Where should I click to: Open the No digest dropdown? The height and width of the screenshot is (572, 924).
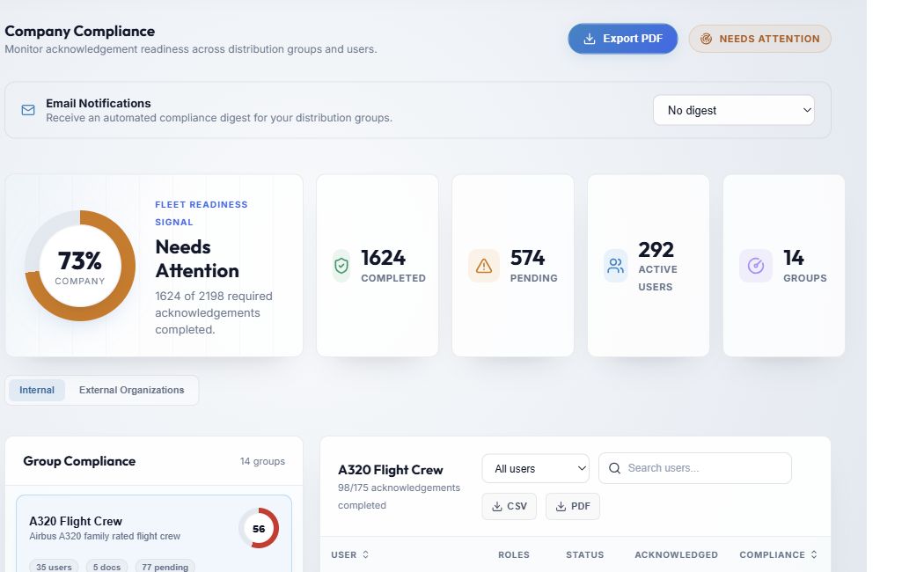click(x=734, y=110)
